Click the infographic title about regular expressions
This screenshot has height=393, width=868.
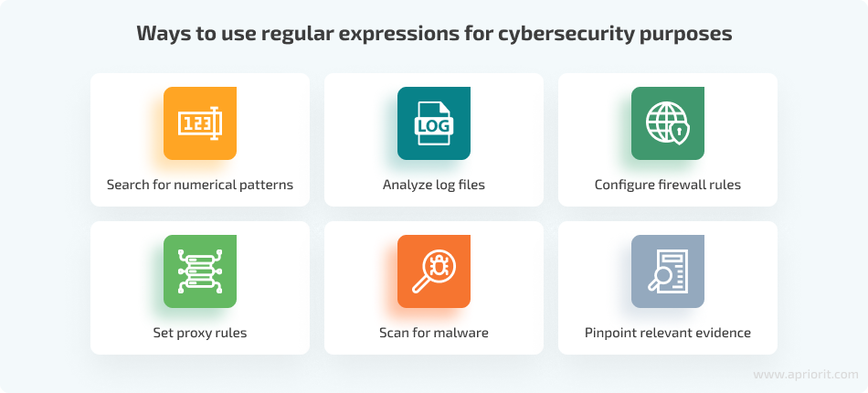click(x=433, y=35)
